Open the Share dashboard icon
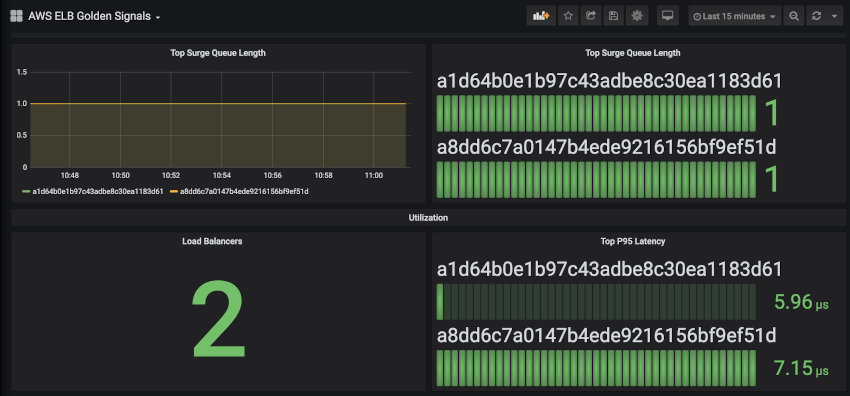The height and width of the screenshot is (396, 850). tap(591, 16)
